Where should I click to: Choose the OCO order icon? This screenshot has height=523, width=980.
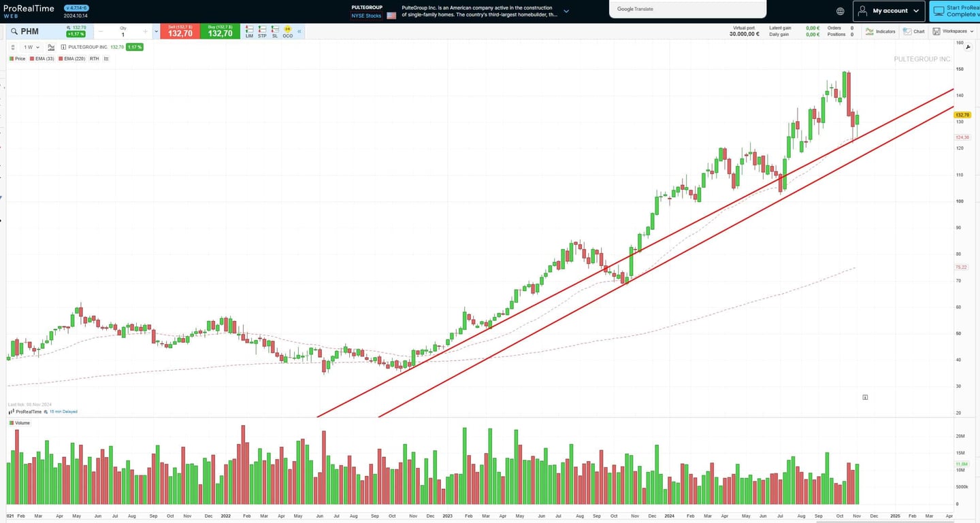pyautogui.click(x=288, y=31)
